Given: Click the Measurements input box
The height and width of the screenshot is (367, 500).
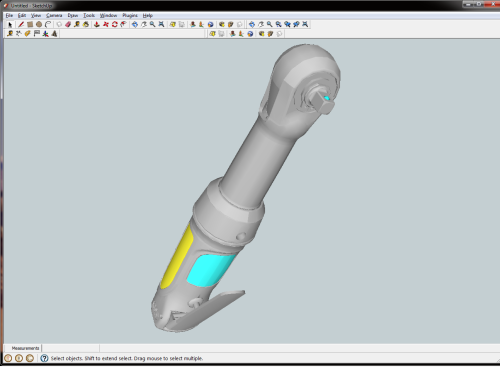Looking at the screenshot, I should [x=71, y=348].
